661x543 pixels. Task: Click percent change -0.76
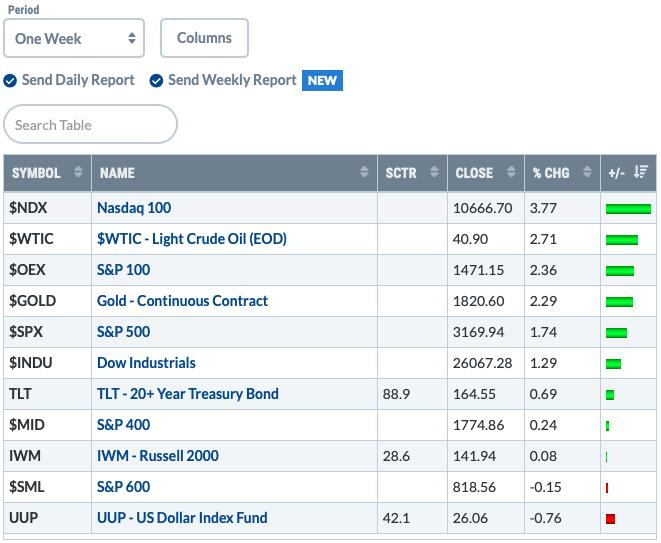point(545,518)
